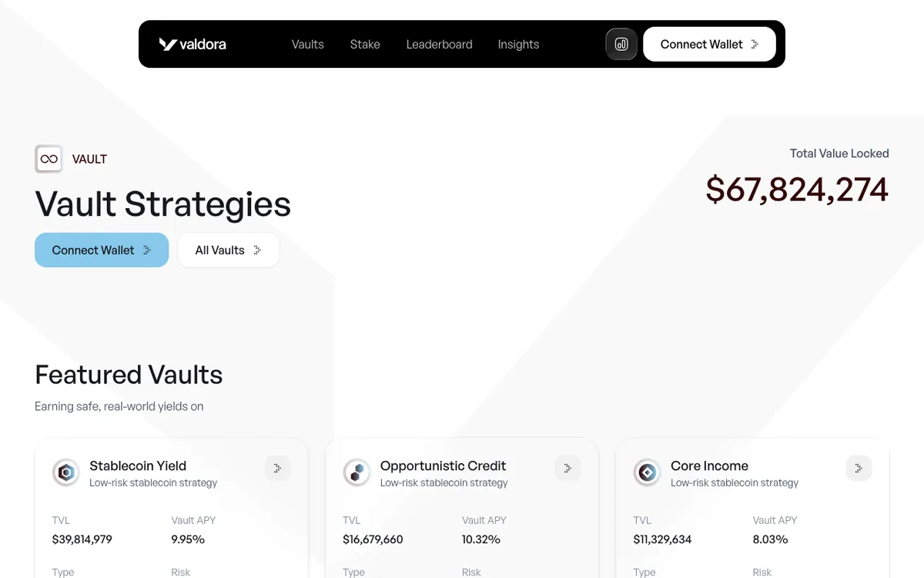Click the Total Value Locked label

[839, 153]
